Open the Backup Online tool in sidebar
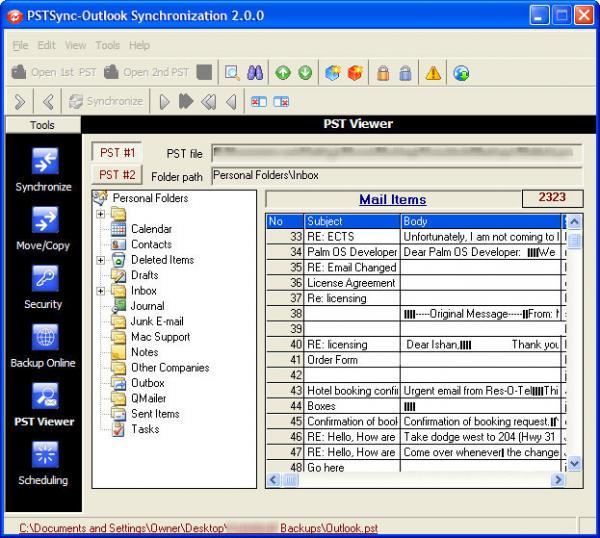Screen dimensions: 600x538 point(44,346)
